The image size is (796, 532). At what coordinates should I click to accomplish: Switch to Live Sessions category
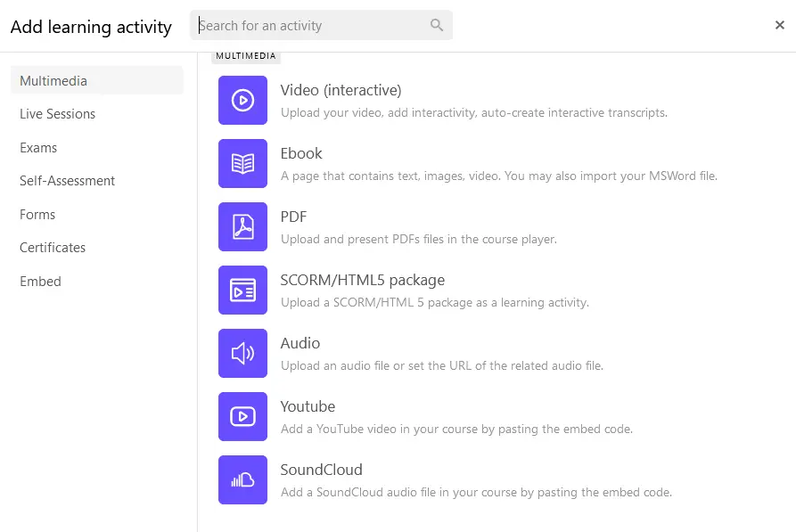[57, 114]
